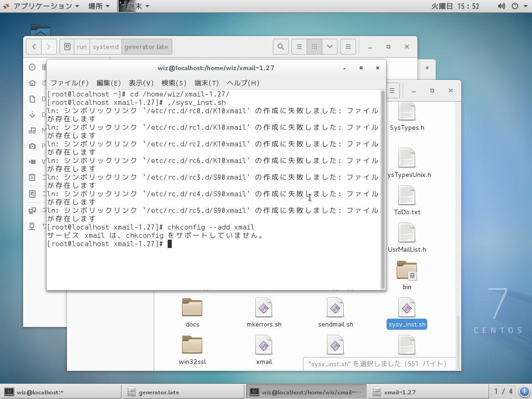
Task: Go forward in the generator.late file window
Action: [49, 47]
